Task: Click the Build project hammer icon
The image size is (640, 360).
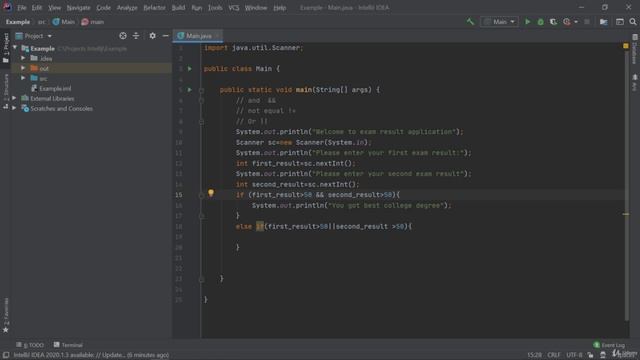Action: [x=470, y=22]
